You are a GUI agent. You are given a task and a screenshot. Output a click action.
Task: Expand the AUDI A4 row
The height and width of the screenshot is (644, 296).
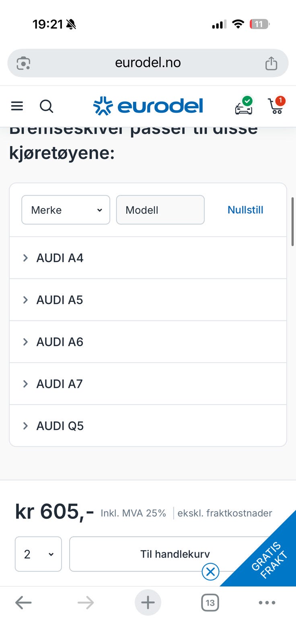tap(60, 258)
